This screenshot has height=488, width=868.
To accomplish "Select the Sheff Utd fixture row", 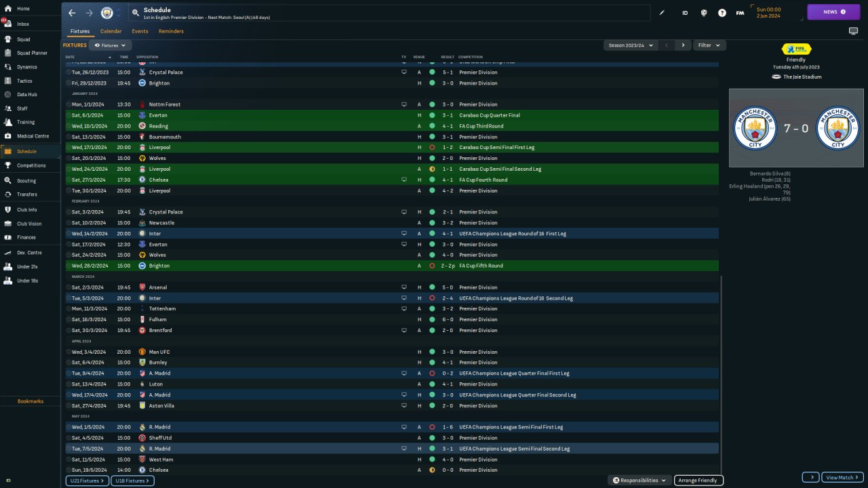I will point(392,438).
